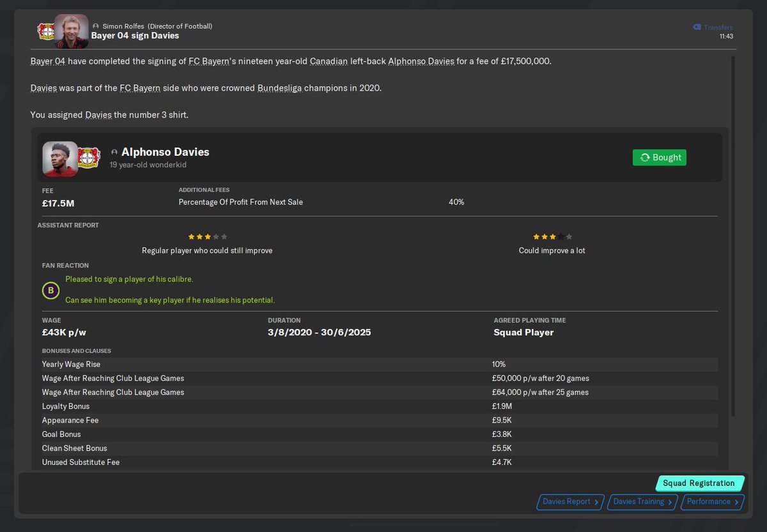
Task: Click 'Regular player who could still improve' text
Action: click(x=207, y=250)
